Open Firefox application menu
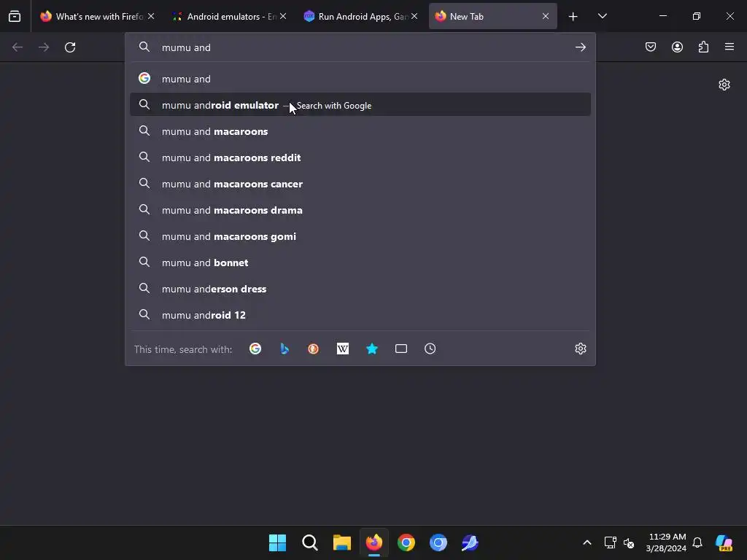747x560 pixels. (x=729, y=47)
